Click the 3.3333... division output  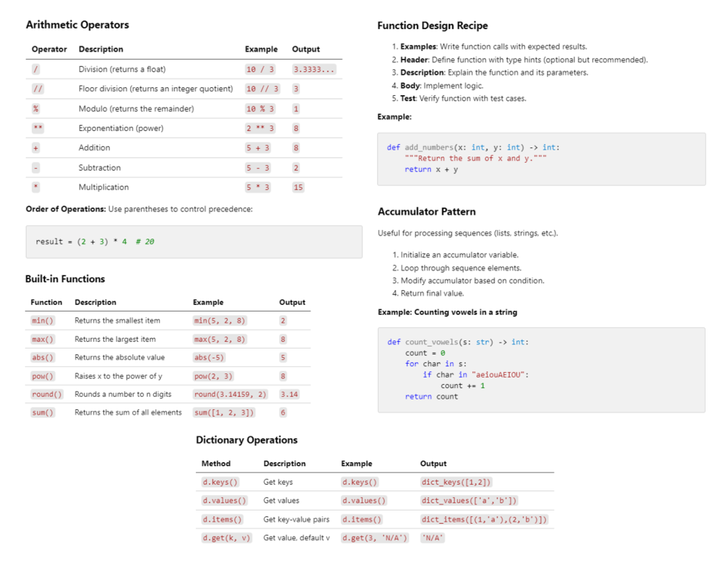pyautogui.click(x=314, y=70)
